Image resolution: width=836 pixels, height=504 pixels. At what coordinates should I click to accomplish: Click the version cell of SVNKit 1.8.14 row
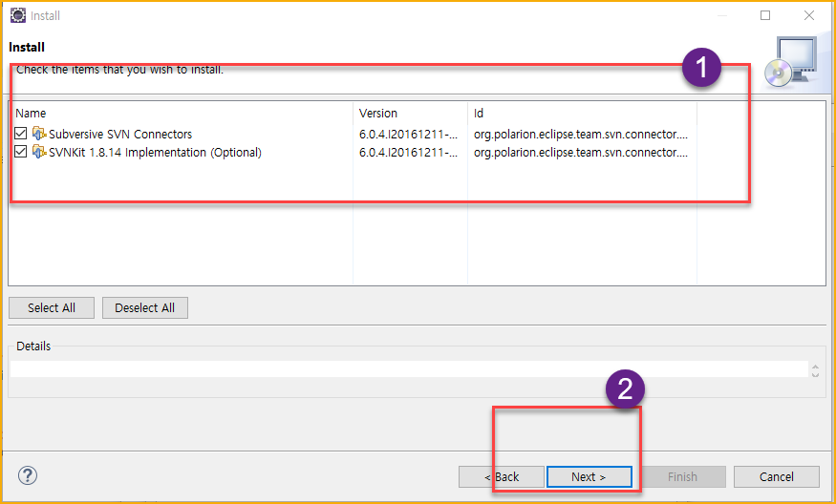click(408, 153)
